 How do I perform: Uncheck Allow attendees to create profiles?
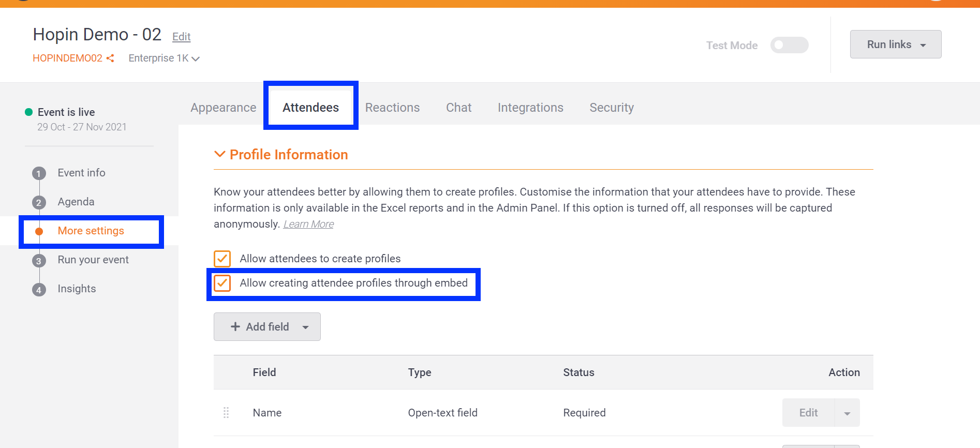point(222,258)
